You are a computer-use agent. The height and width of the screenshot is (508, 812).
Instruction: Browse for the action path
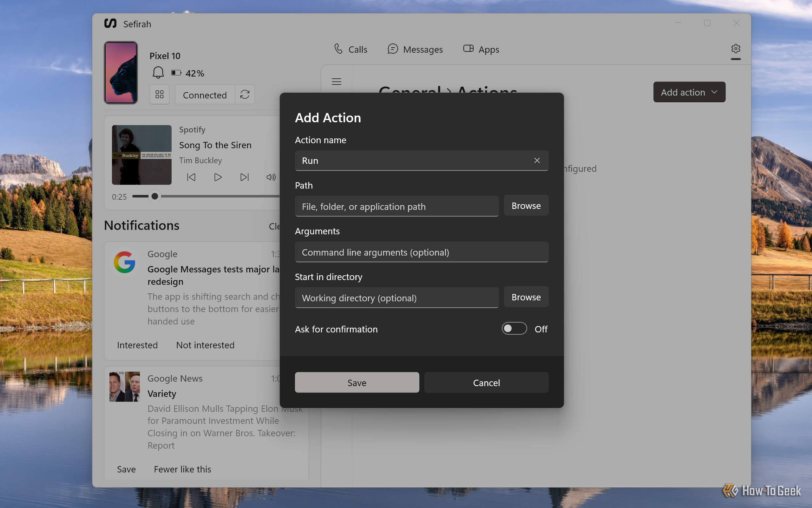[x=526, y=206]
